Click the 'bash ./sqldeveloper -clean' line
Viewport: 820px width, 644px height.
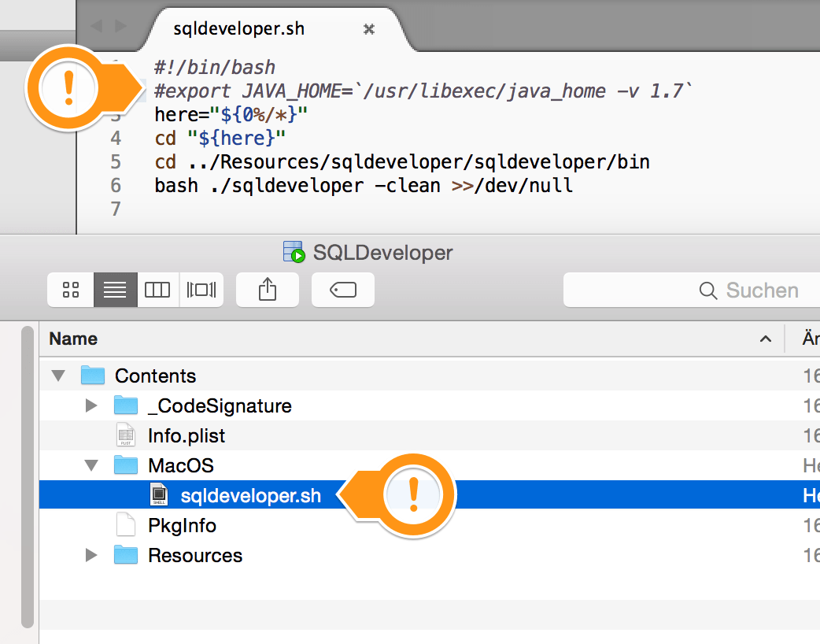point(364,185)
